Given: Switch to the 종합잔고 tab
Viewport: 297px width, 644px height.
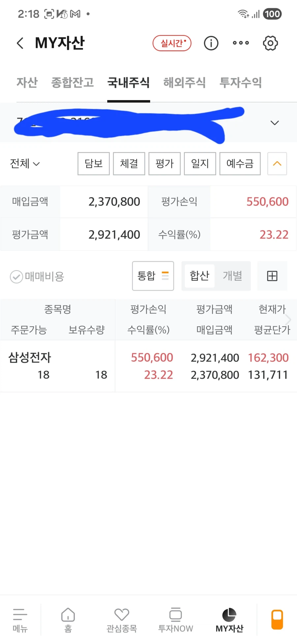Looking at the screenshot, I should coord(73,83).
